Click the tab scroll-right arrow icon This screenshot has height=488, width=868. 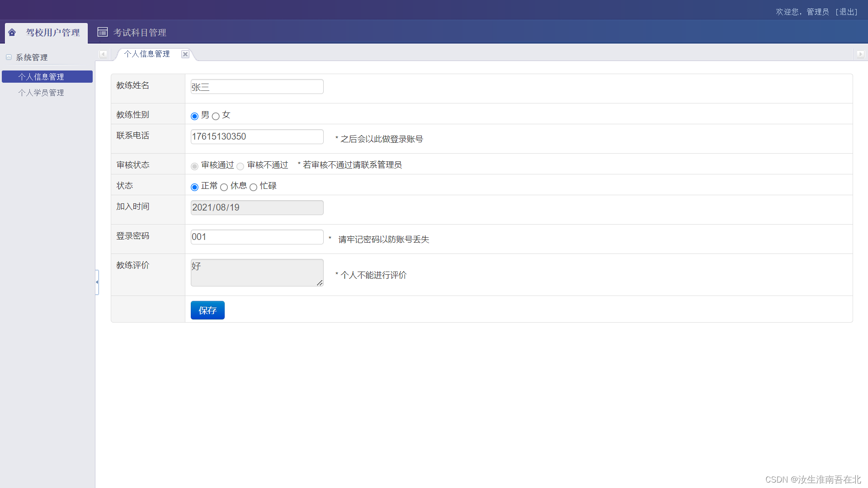point(860,54)
